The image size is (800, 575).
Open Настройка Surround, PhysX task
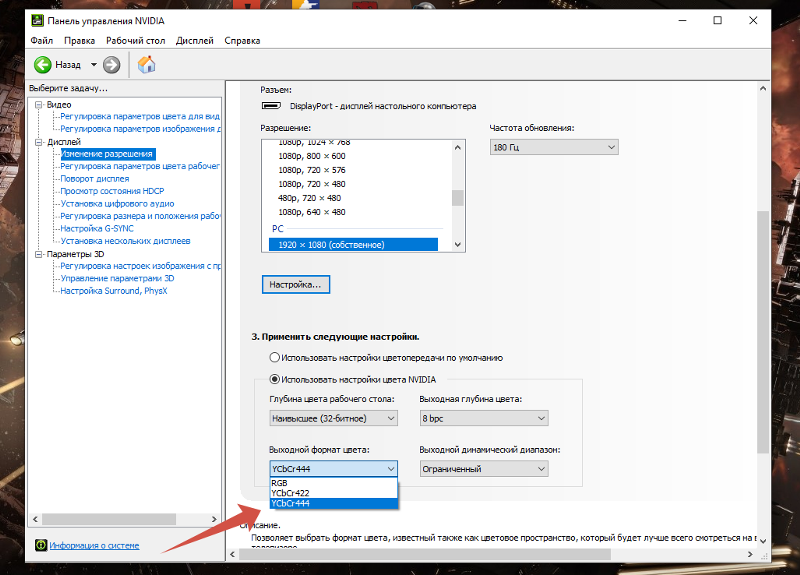114,291
